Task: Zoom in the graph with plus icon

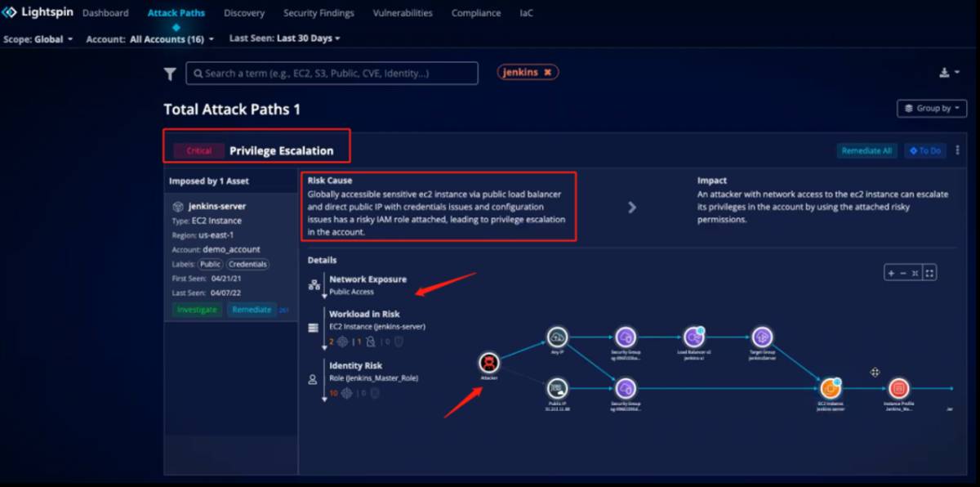Action: [892, 273]
